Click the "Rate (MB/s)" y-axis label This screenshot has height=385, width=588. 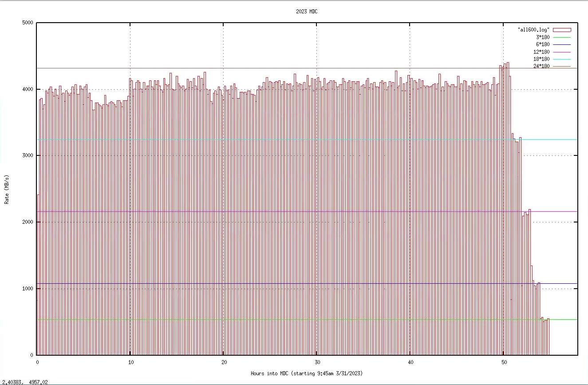pos(7,189)
